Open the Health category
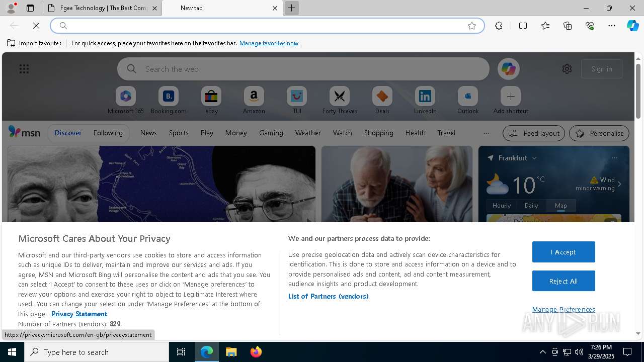The width and height of the screenshot is (644, 362). coord(415,133)
